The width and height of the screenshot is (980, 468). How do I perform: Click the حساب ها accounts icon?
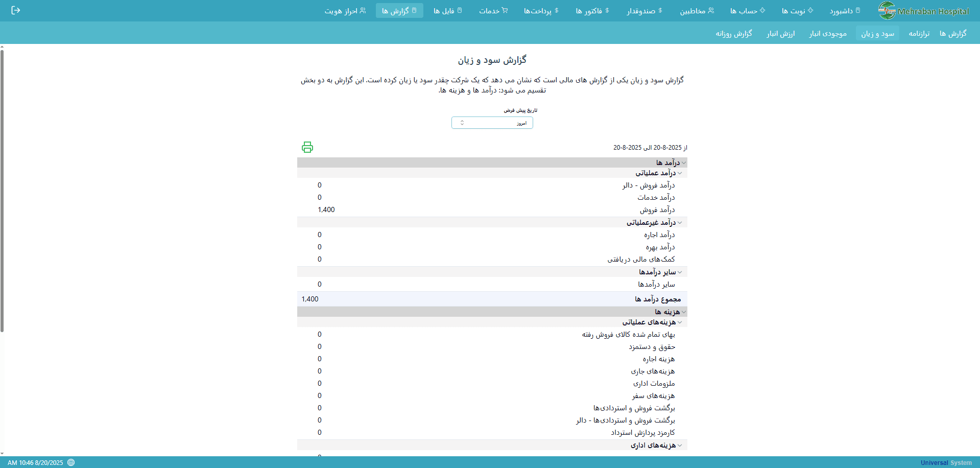[762, 10]
